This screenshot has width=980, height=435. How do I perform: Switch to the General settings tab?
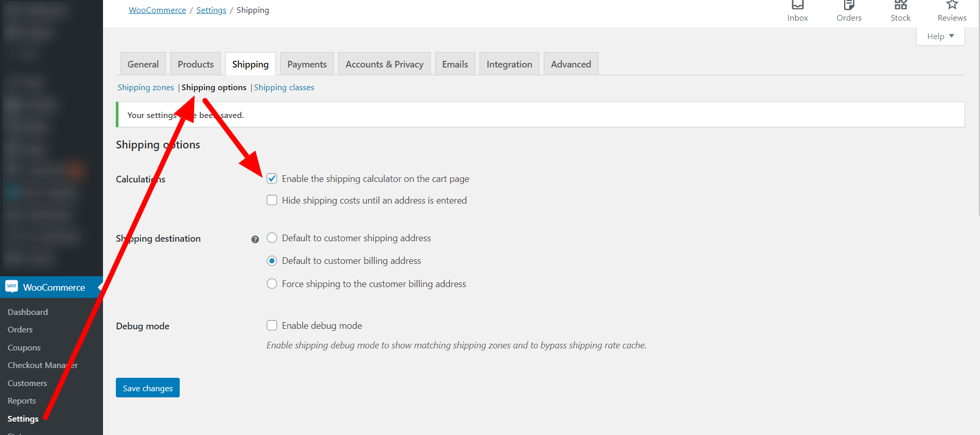pos(143,64)
